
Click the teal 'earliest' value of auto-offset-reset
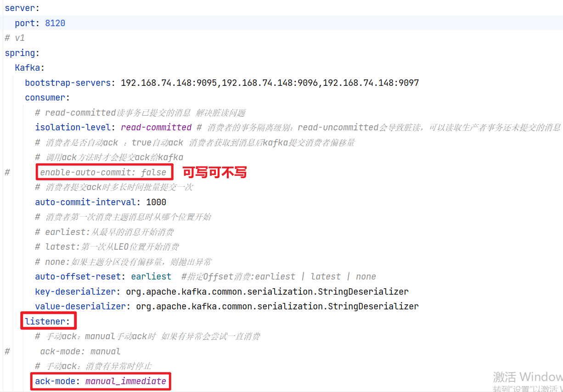point(151,276)
